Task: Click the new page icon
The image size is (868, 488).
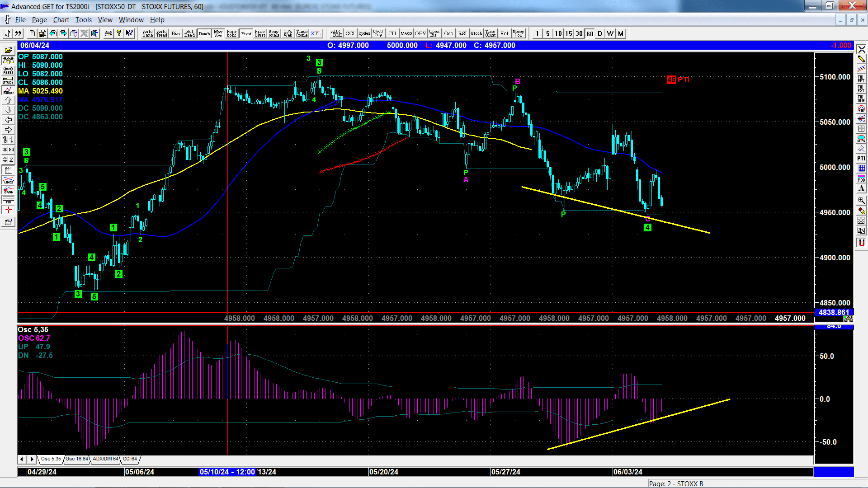Action: tap(32, 33)
